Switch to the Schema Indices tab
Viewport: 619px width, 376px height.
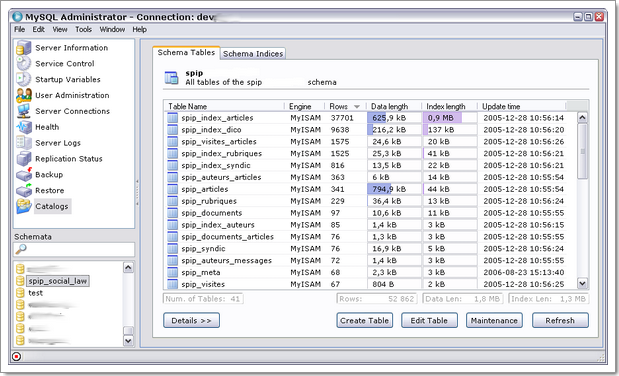tap(253, 54)
